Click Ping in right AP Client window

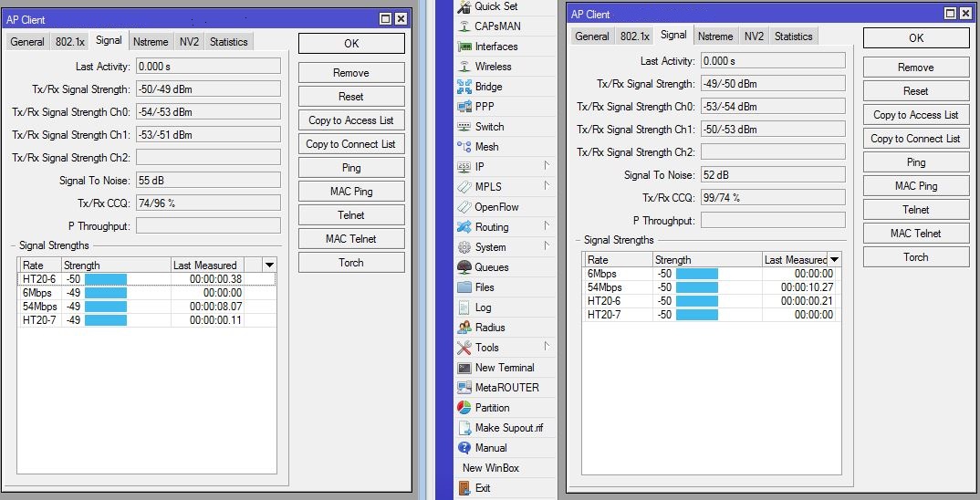[915, 161]
